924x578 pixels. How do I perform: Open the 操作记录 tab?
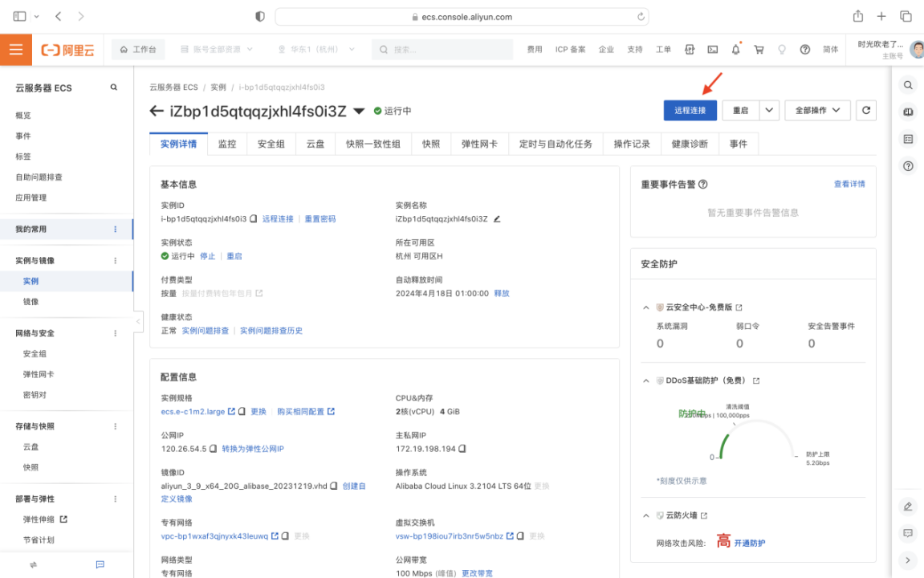click(x=632, y=144)
